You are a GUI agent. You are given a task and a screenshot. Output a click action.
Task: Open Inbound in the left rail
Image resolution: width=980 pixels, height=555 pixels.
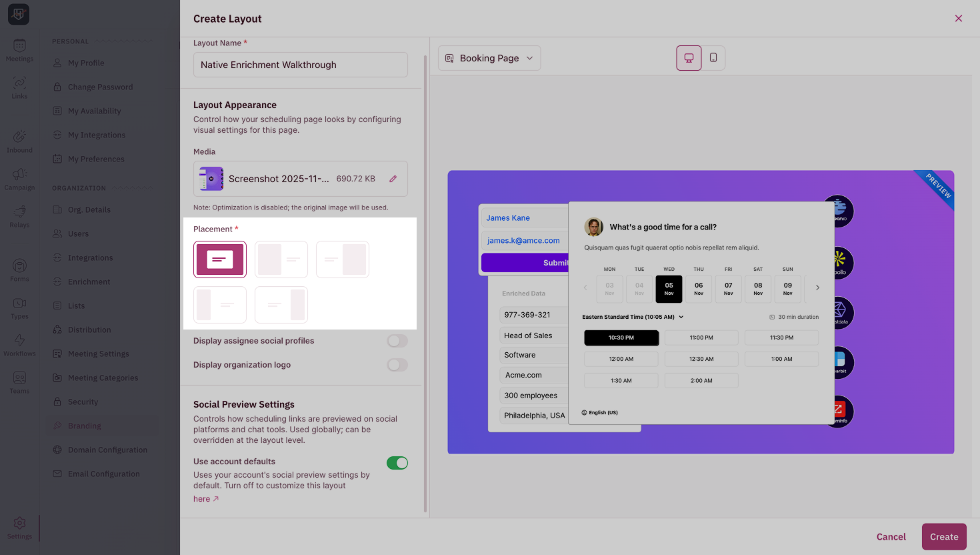coord(19,141)
